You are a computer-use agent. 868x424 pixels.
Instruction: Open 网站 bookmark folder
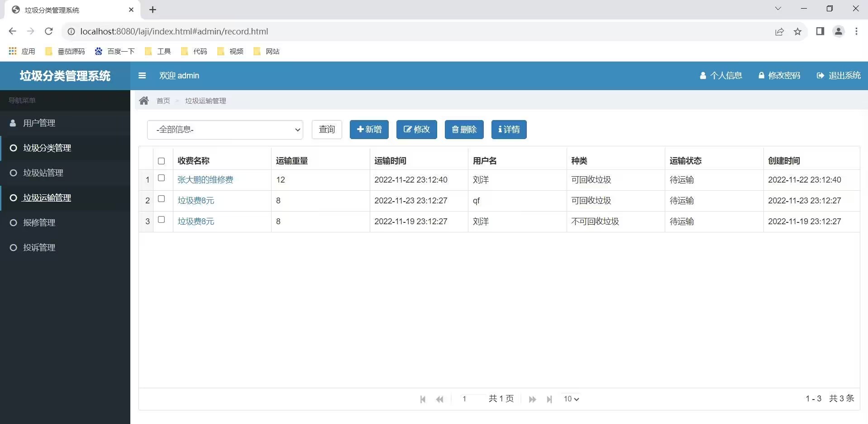point(266,51)
